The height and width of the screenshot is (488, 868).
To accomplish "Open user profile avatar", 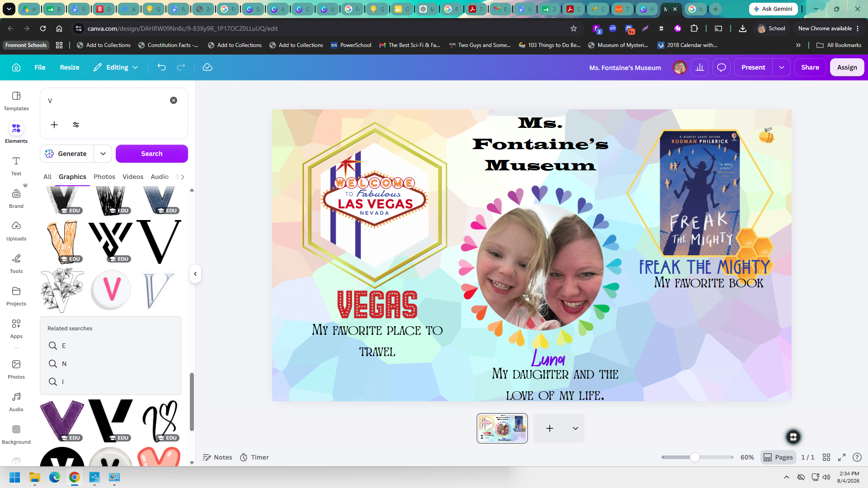I will 679,67.
